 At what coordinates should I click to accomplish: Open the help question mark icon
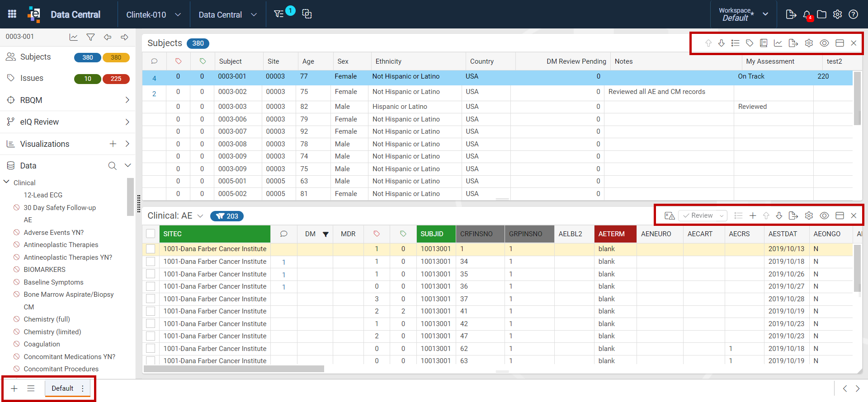[x=853, y=14]
